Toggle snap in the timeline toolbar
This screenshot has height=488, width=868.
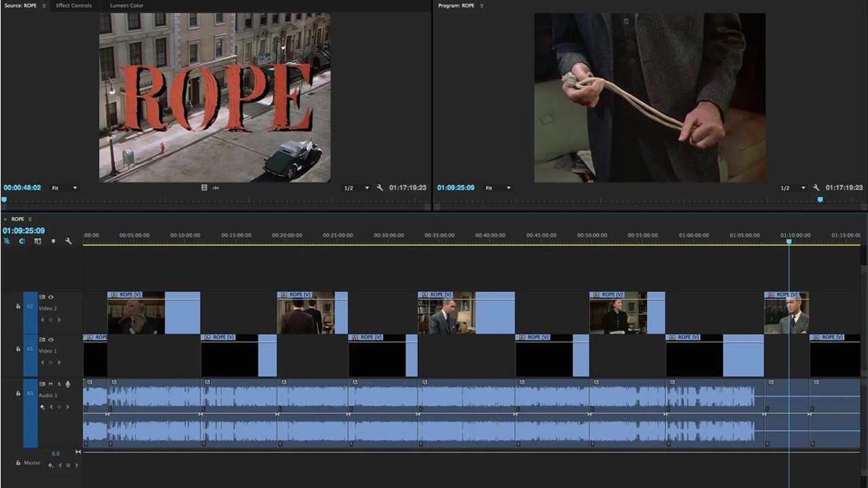22,241
